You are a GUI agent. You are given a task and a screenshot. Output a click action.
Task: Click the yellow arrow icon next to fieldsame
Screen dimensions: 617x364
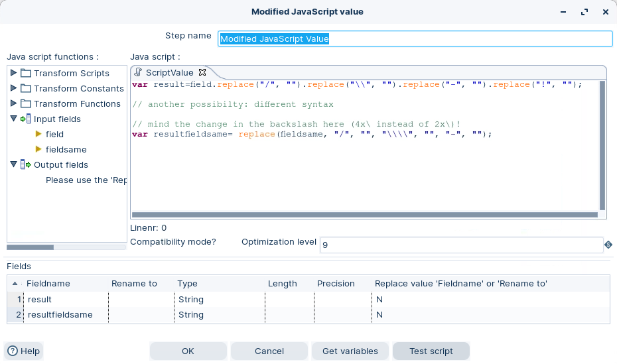coord(38,150)
